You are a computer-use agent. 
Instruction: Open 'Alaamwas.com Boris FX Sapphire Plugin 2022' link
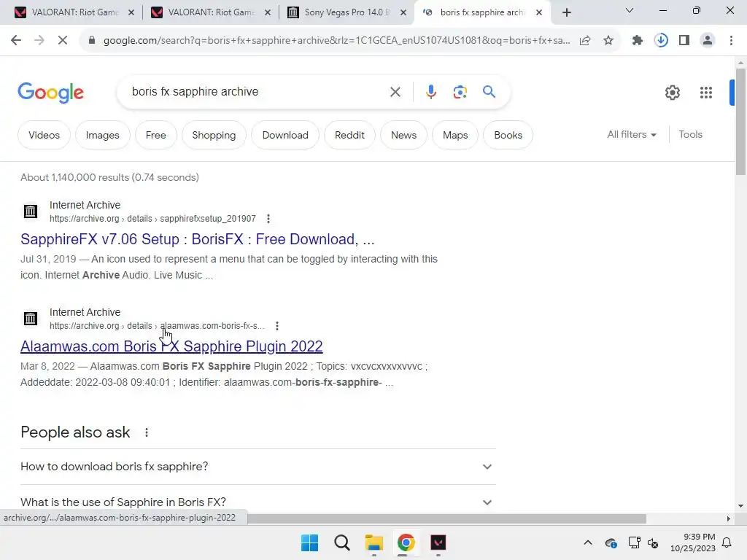point(171,346)
